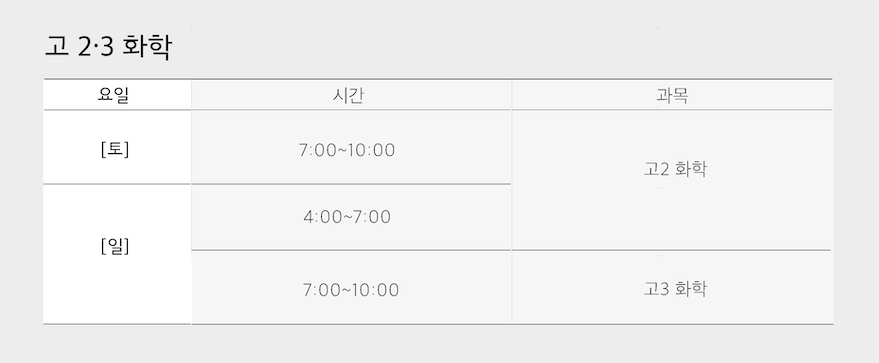This screenshot has width=879, height=363.
Task: Click the '2·3' numbers in the heading
Action: [96, 48]
